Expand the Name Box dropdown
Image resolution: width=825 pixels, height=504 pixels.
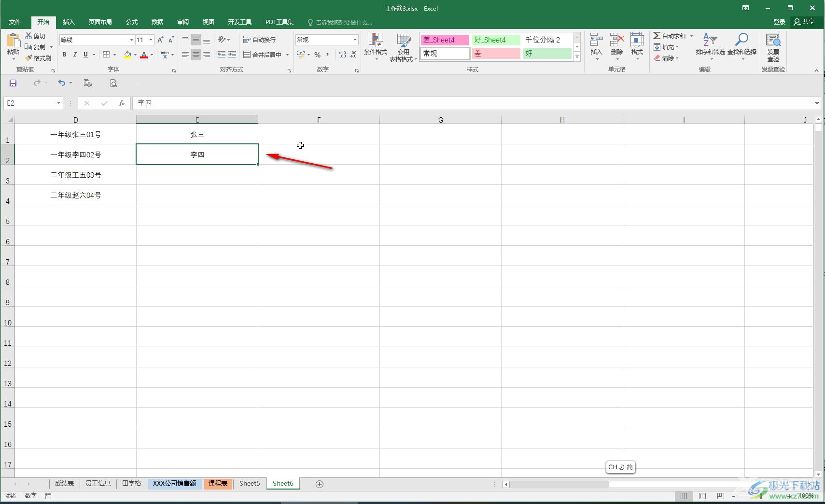point(58,103)
